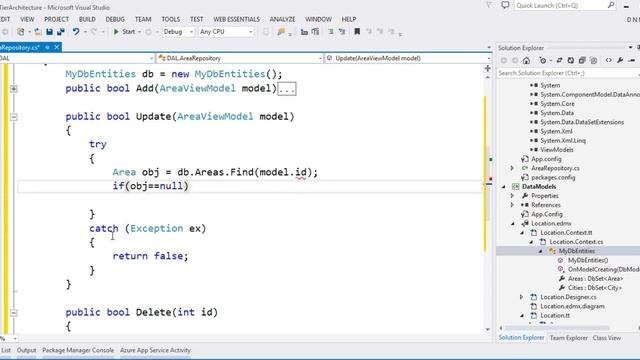
Task: Select the MyDbEntities class node
Action: [x=577, y=251]
